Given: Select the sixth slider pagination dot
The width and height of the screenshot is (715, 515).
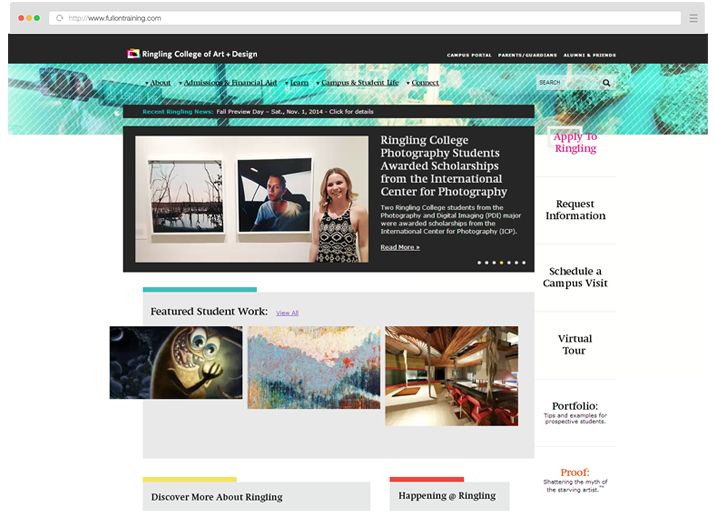Looking at the screenshot, I should [x=516, y=263].
